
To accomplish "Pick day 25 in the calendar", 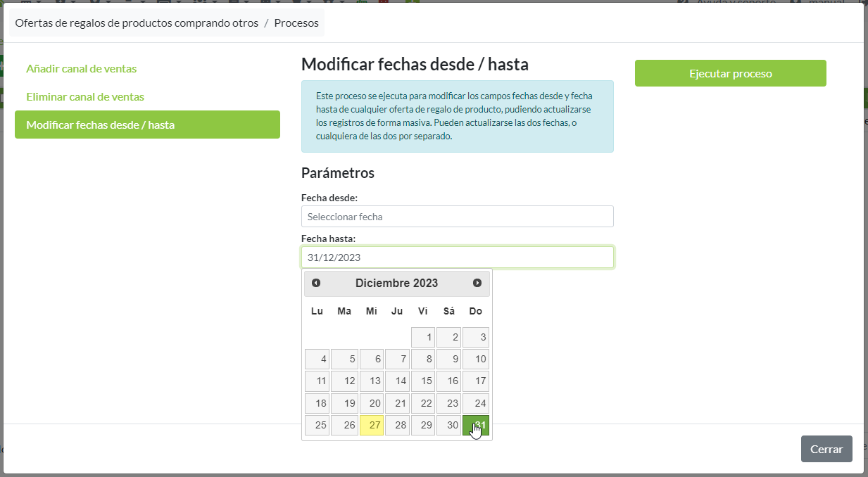I will coord(317,425).
